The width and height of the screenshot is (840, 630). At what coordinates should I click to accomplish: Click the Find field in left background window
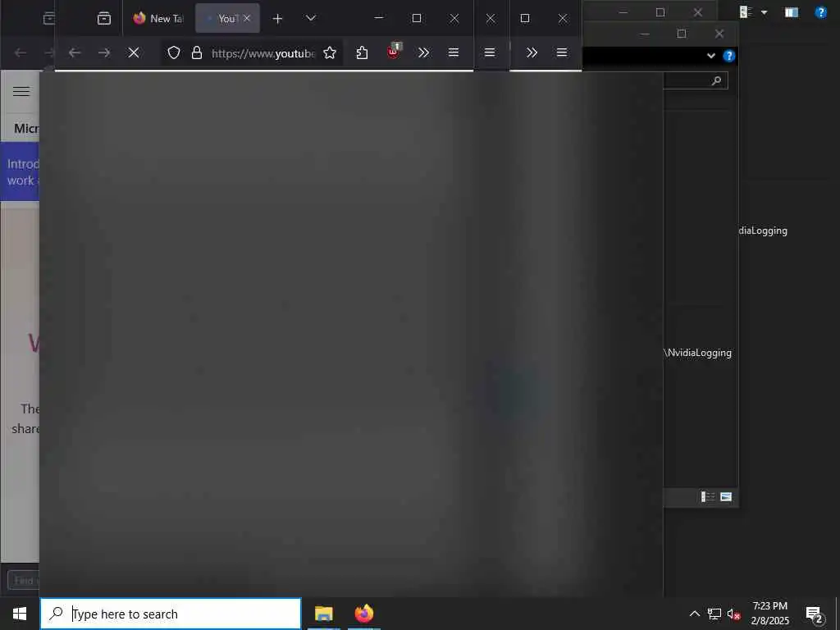[23, 580]
